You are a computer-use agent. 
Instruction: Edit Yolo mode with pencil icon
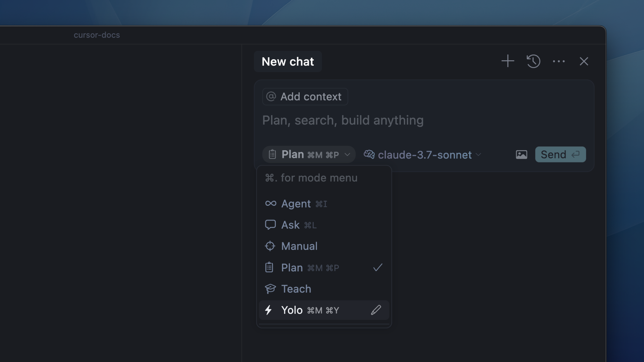[x=376, y=310]
